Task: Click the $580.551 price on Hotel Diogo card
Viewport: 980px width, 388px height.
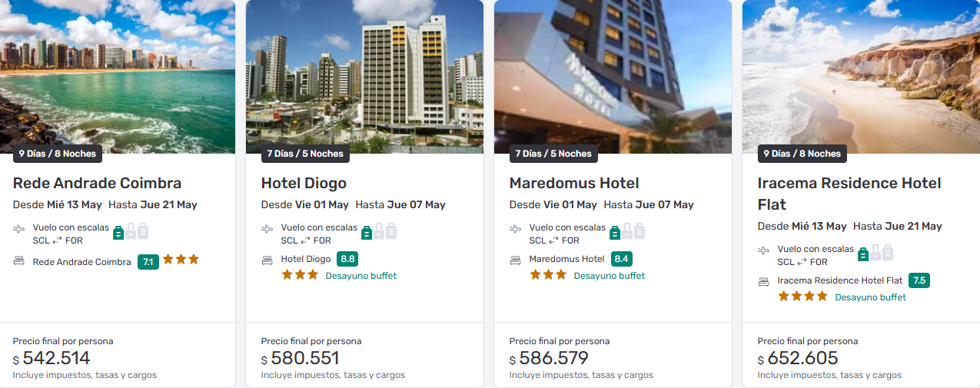Action: click(x=300, y=359)
